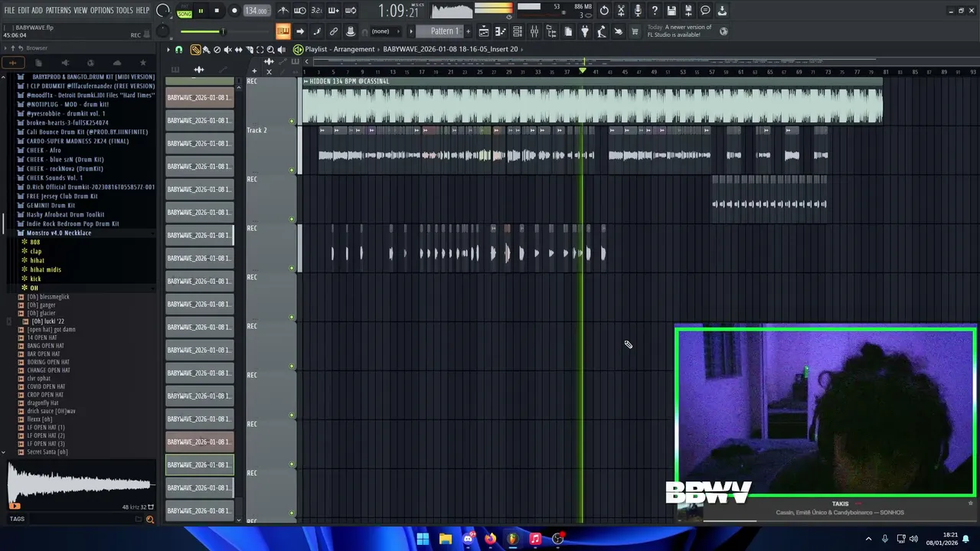Screen dimensions: 980x551
Task: Click the browser search magnifier icon
Action: [x=150, y=520]
